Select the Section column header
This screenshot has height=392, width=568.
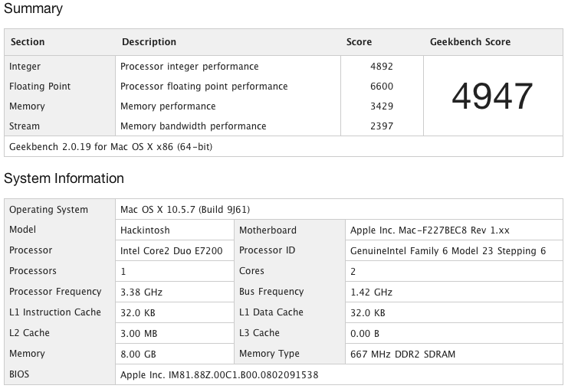[27, 42]
